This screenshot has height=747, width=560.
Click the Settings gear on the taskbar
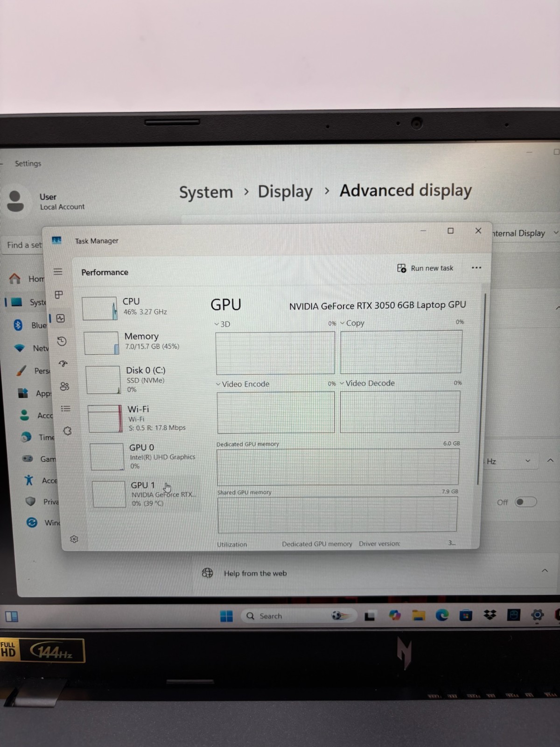coord(538,615)
